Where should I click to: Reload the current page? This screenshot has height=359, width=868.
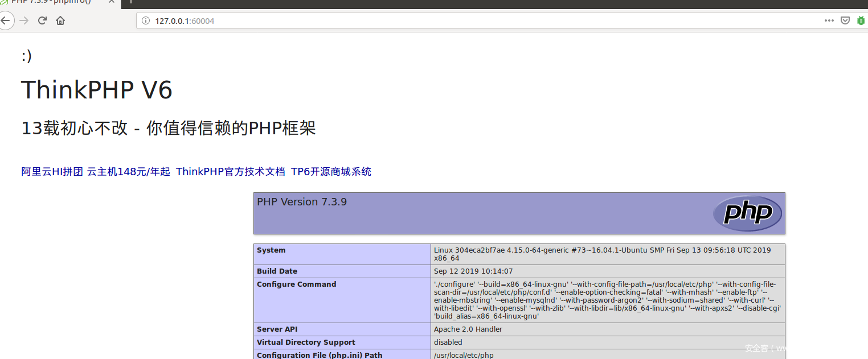42,20
